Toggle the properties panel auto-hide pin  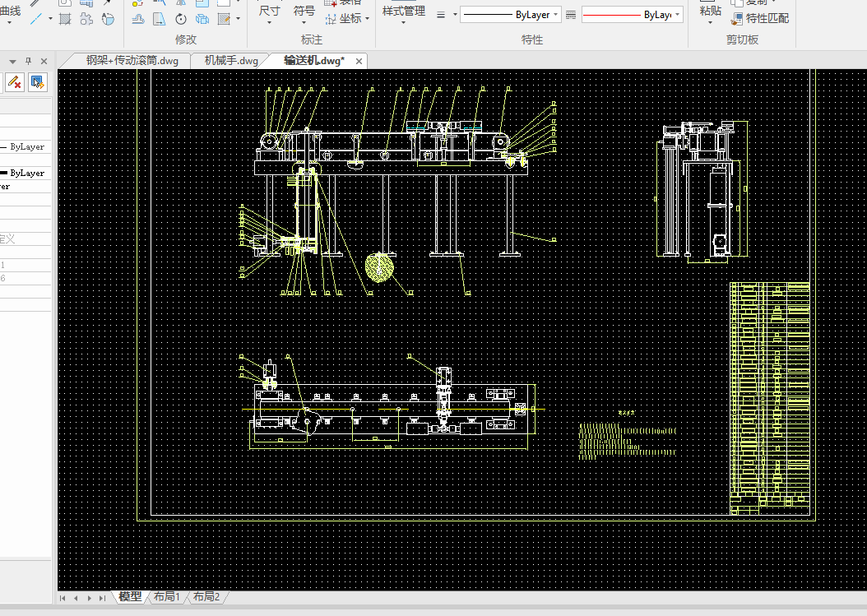coord(29,61)
